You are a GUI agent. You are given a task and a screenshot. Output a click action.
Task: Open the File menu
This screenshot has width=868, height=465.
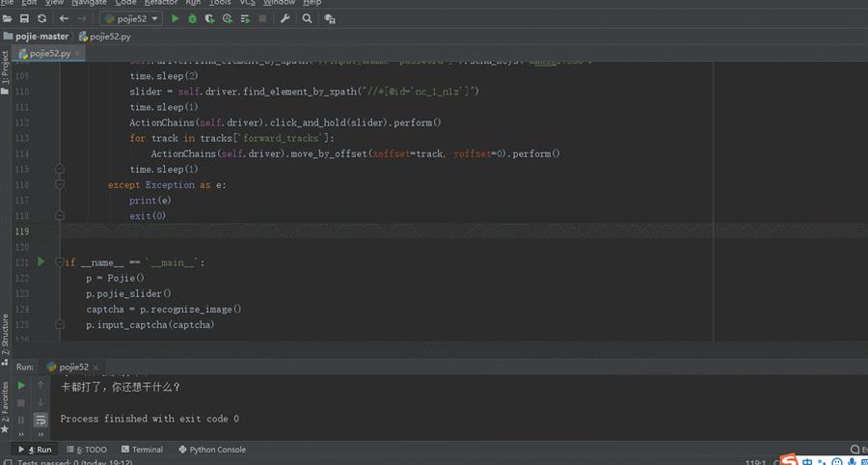click(x=7, y=2)
